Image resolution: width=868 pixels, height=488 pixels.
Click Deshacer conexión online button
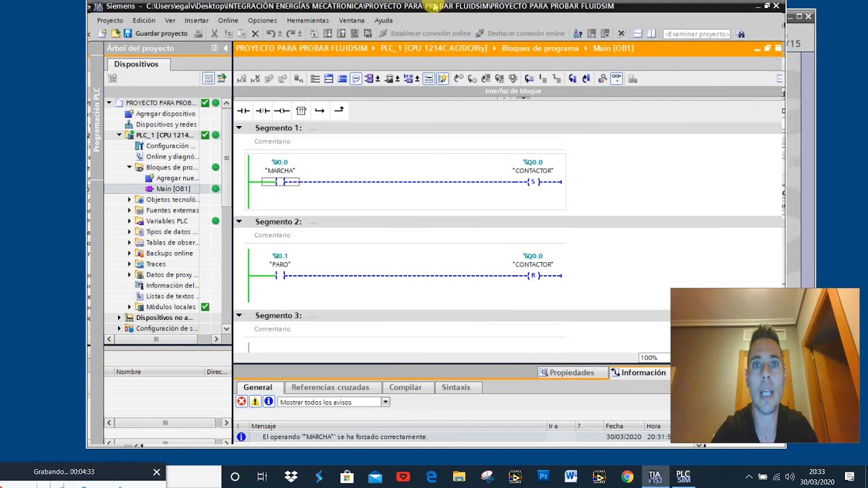click(520, 33)
